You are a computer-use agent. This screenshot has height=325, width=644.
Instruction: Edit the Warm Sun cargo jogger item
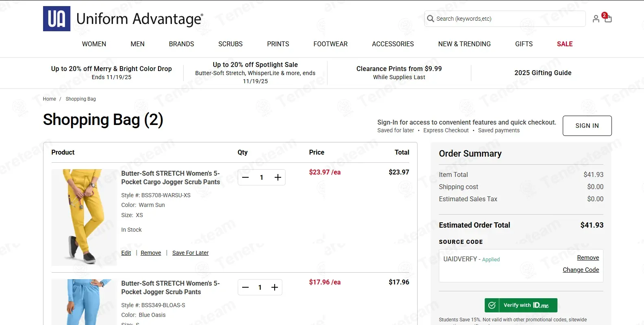[x=126, y=253]
